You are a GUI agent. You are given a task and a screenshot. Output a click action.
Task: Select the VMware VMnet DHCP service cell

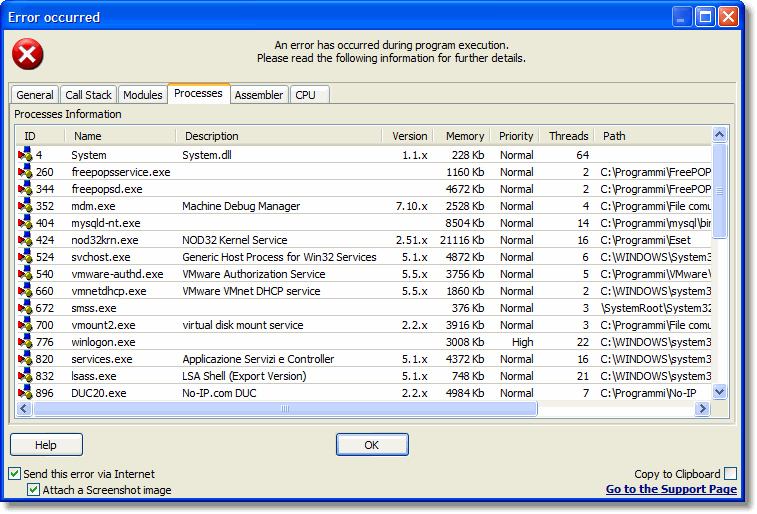(x=251, y=291)
